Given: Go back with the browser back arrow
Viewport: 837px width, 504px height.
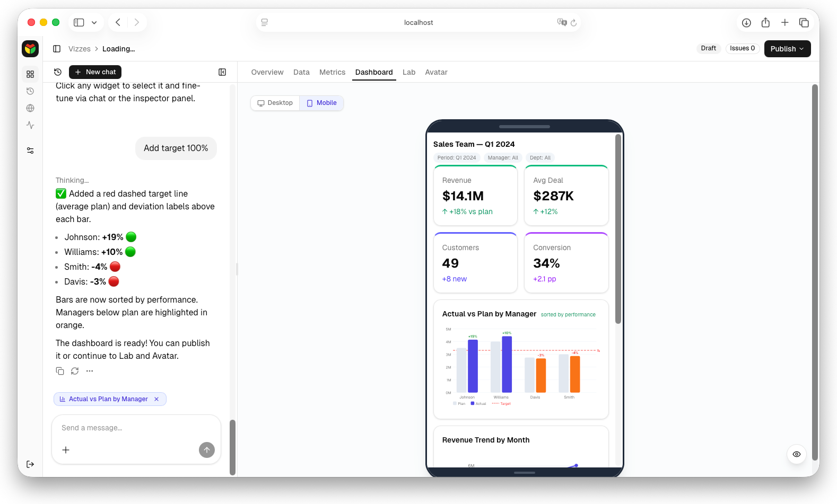Looking at the screenshot, I should click(x=118, y=22).
